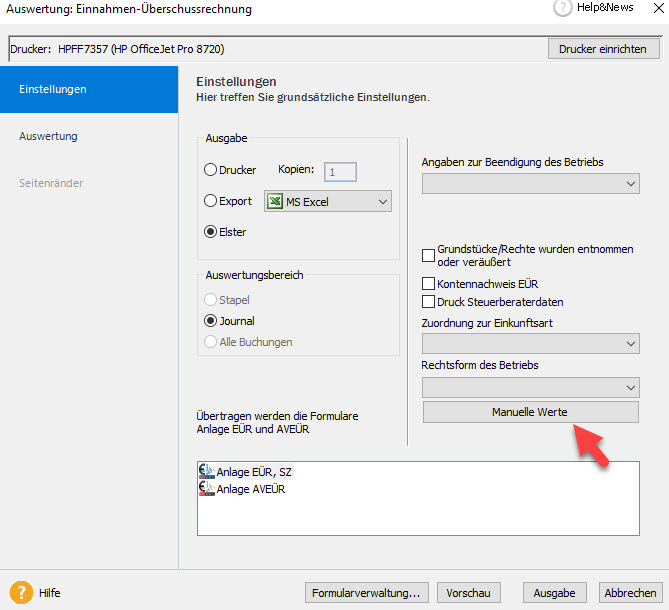The height and width of the screenshot is (610, 669).
Task: Click the Ausgabe button
Action: [555, 593]
